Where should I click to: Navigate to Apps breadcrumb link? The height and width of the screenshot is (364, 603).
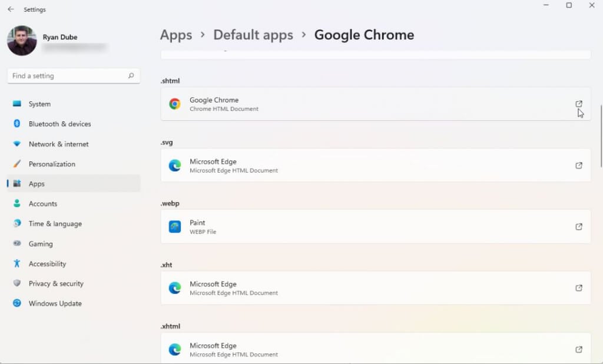click(176, 35)
